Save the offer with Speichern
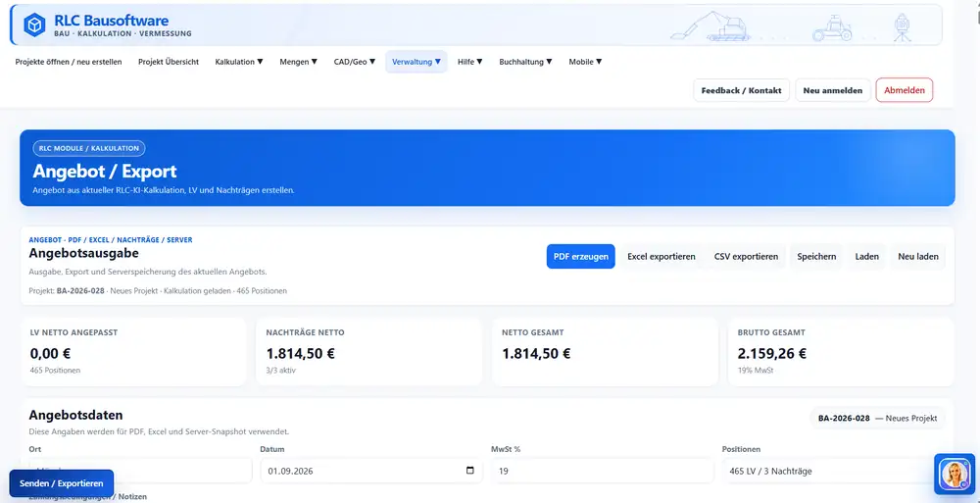Viewport: 980px width, 503px height. pos(817,257)
